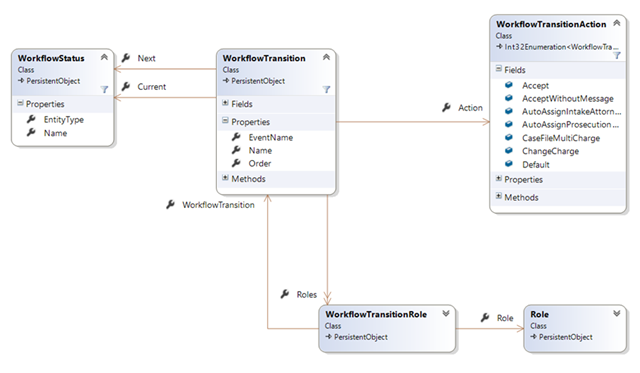Click filter icon in WorkflowStatus box
Viewport: 640px width, 373px height.
104,89
